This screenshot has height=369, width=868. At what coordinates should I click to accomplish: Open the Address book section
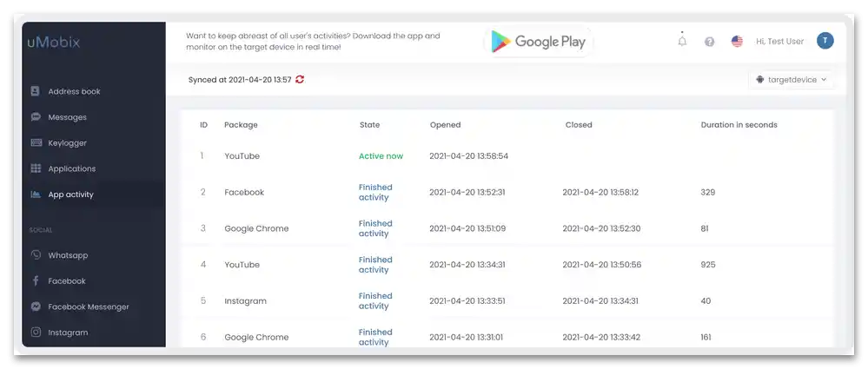(x=74, y=91)
